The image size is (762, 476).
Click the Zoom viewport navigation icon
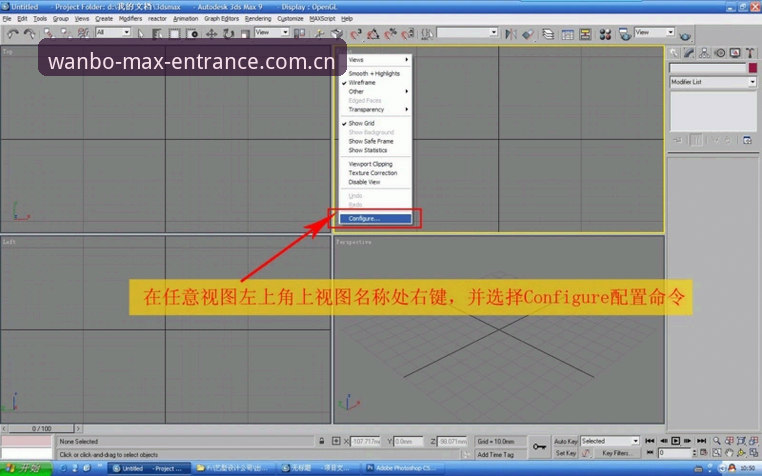[x=717, y=441]
